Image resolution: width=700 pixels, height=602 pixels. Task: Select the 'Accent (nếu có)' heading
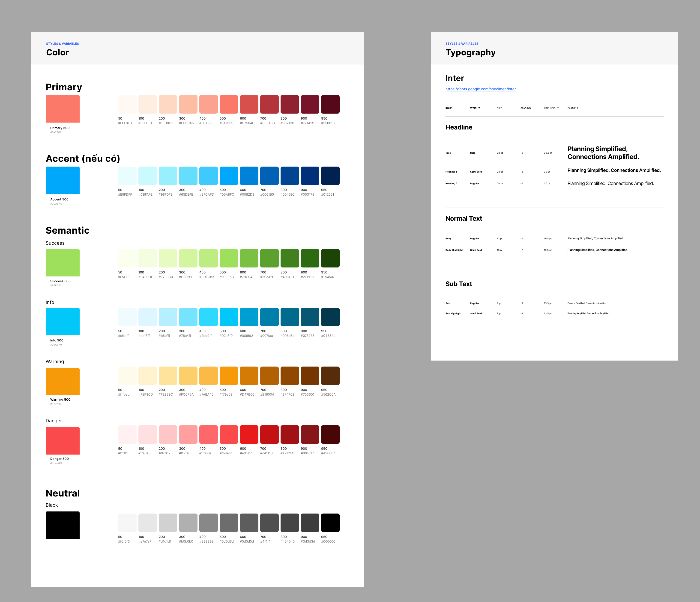tap(83, 159)
